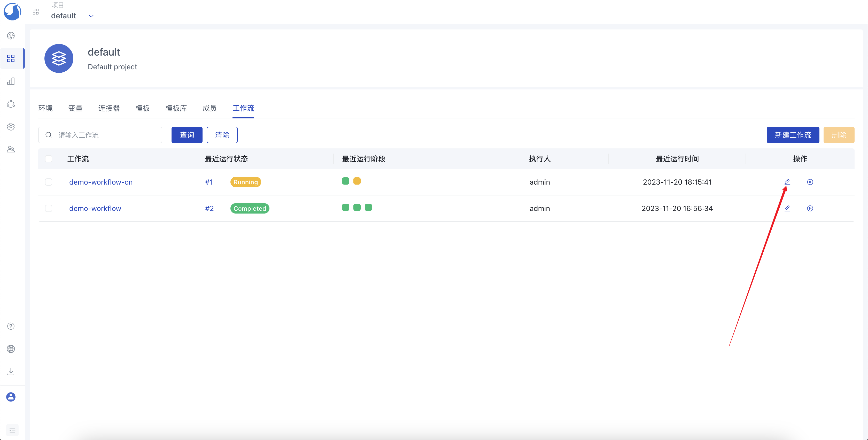Image resolution: width=868 pixels, height=440 pixels.
Task: Open the user account avatar icon
Action: pos(11,397)
